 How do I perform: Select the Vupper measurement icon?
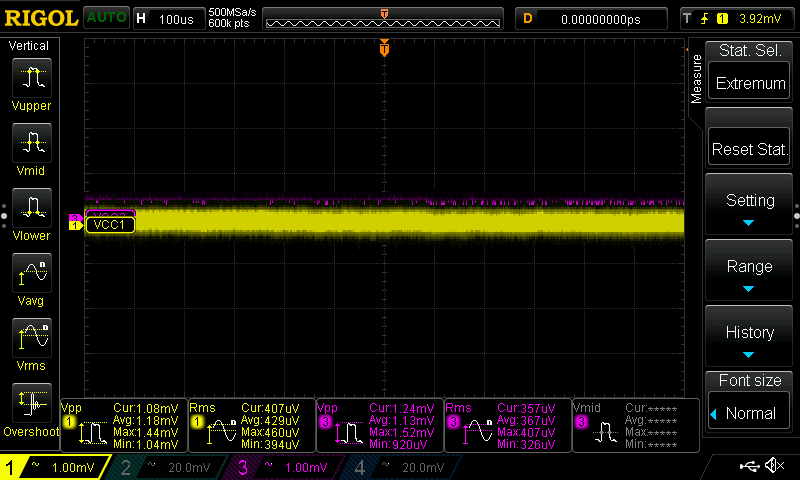click(x=32, y=78)
